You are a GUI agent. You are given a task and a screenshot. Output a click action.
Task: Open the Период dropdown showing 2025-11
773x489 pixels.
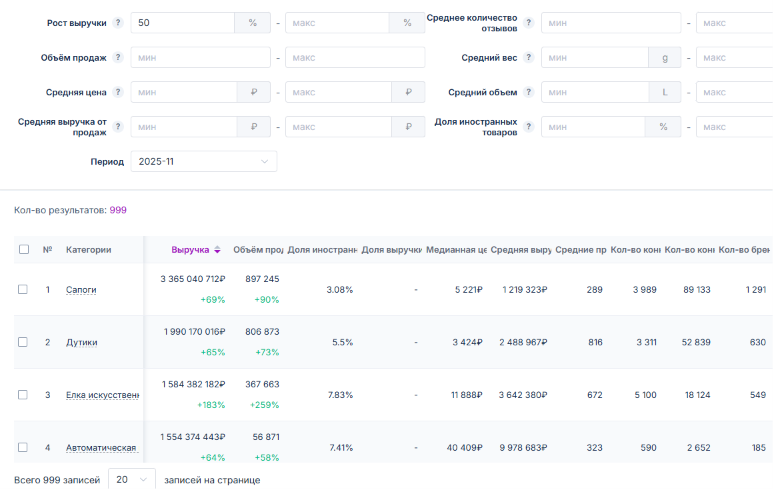204,162
